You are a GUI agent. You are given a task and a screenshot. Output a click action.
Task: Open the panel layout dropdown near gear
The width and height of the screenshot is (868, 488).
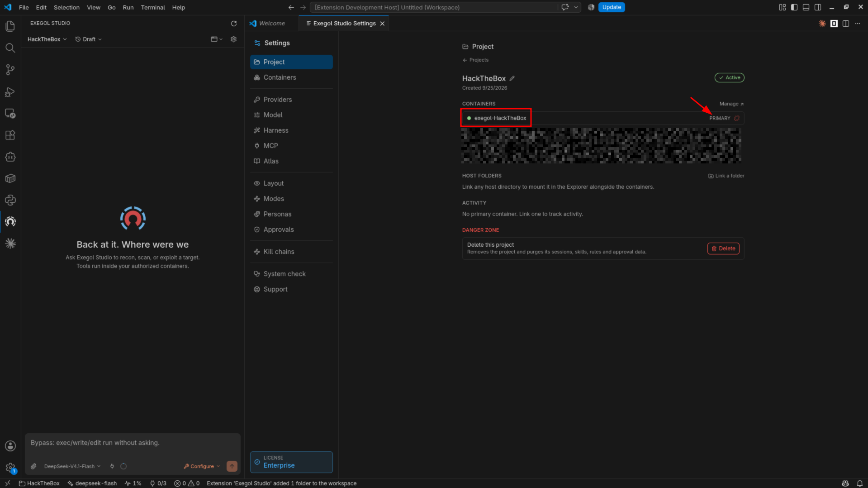tap(217, 39)
